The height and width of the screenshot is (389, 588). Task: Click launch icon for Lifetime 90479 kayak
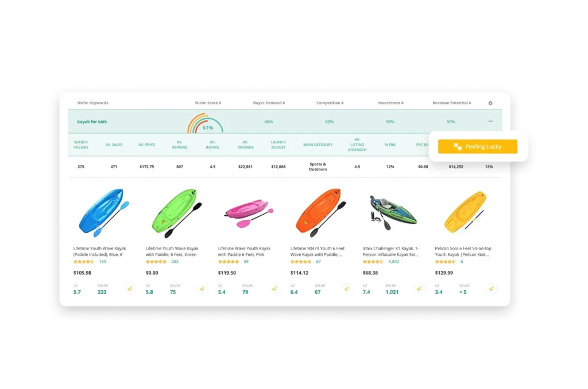tap(347, 289)
